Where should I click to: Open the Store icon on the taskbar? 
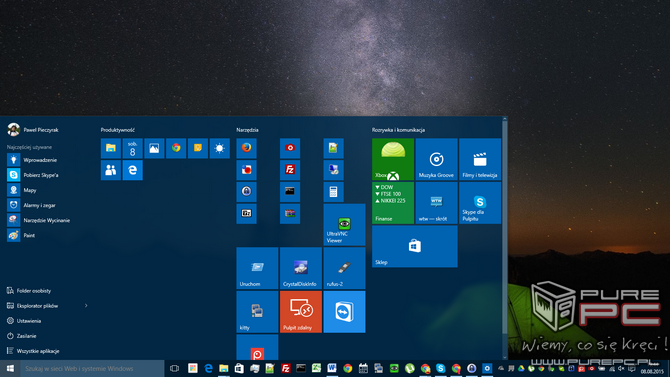[x=239, y=368]
